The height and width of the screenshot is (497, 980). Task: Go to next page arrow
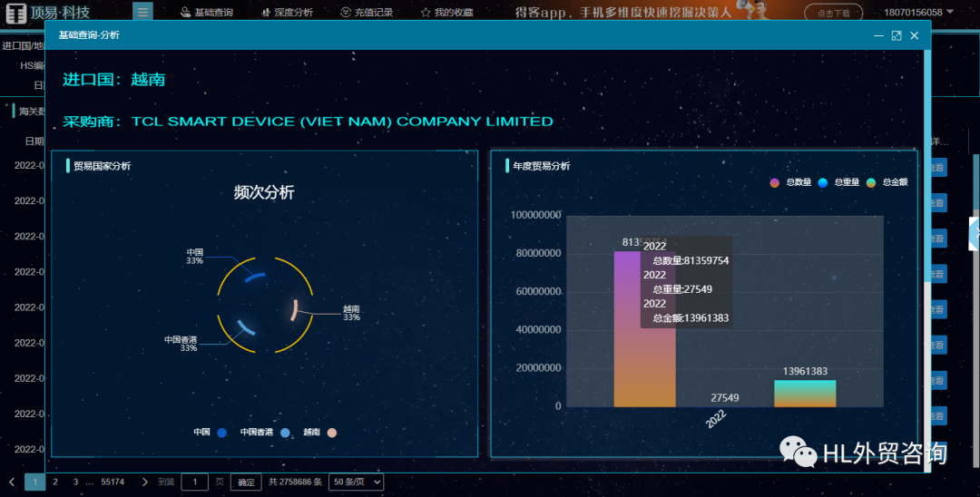click(145, 482)
